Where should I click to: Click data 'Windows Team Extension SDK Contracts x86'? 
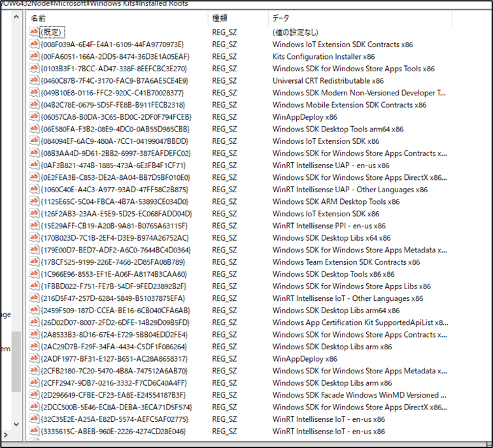point(346,262)
